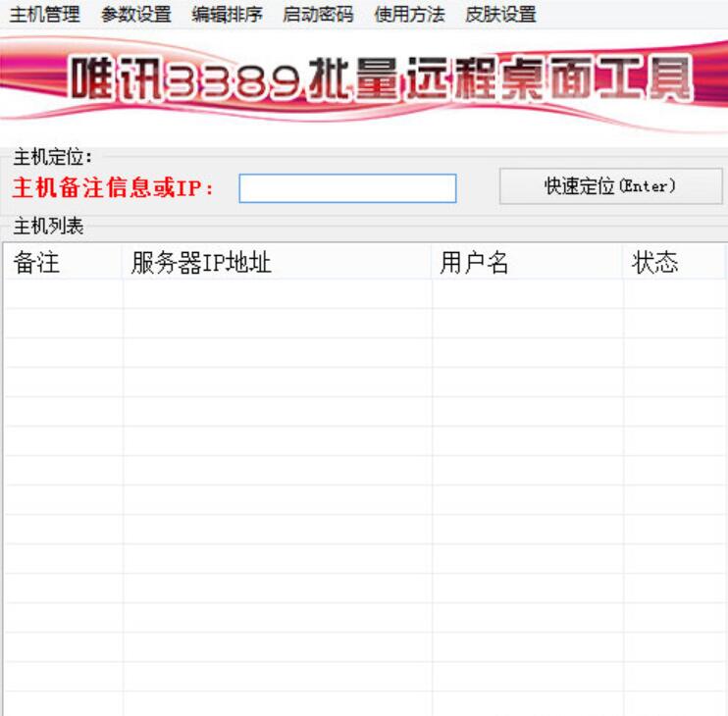Screen dimensions: 728x716
Task: Sort by the 备注 column header
Action: click(63, 262)
